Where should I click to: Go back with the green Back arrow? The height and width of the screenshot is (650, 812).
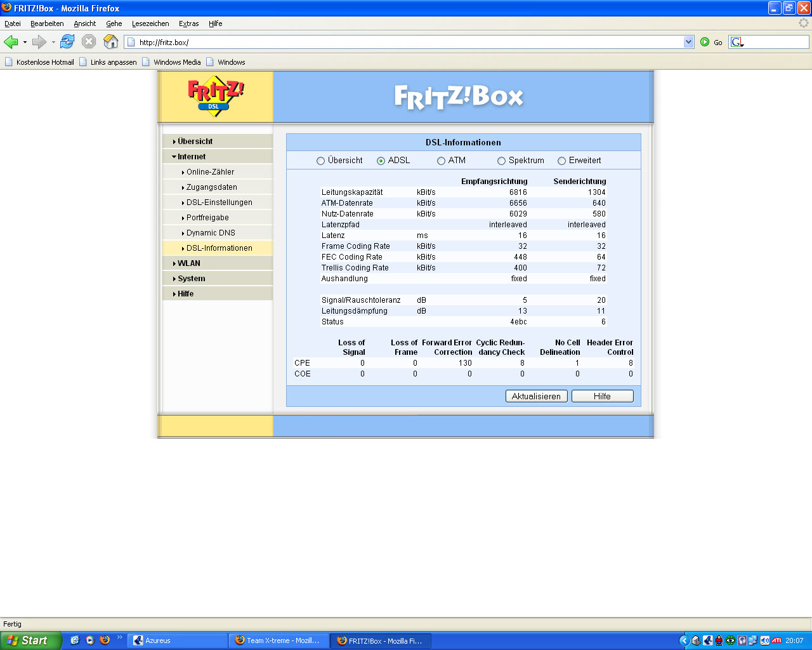(x=11, y=42)
